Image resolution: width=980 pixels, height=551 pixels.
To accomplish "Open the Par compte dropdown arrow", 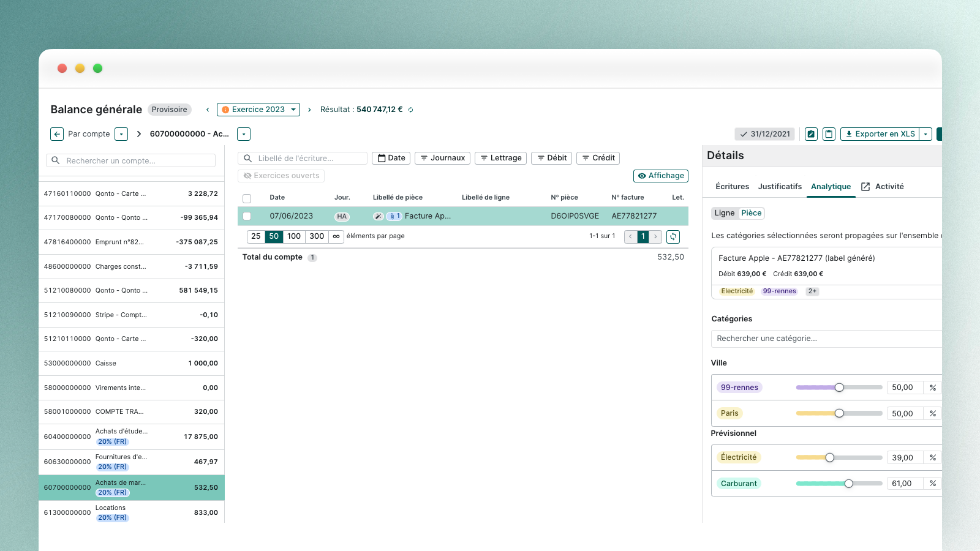I will click(121, 134).
